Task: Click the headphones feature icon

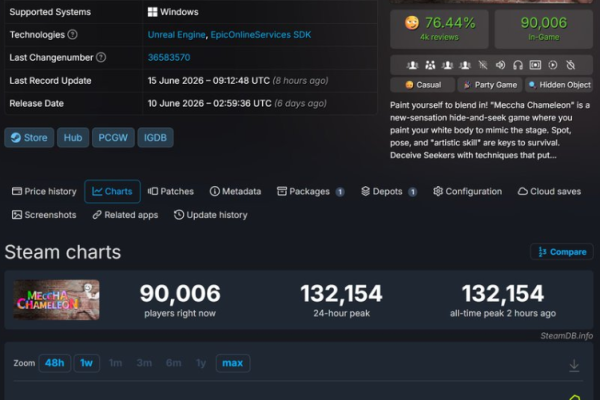Action: tap(518, 65)
